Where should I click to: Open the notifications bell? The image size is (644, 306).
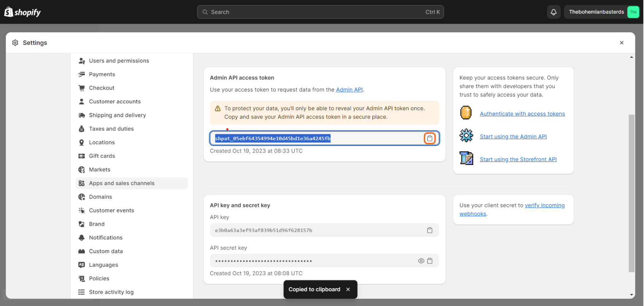coord(553,12)
